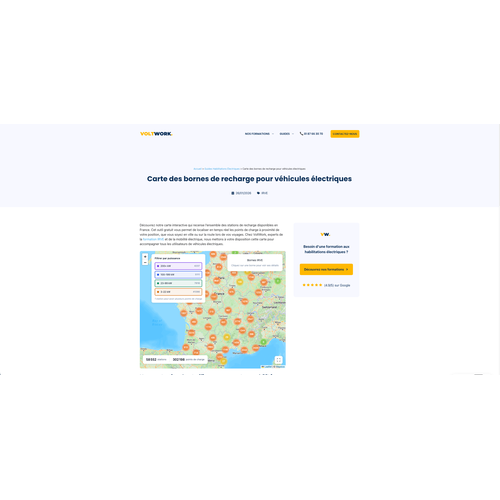The width and height of the screenshot is (500, 500).
Task: Zoom in on the map
Action: (145, 257)
